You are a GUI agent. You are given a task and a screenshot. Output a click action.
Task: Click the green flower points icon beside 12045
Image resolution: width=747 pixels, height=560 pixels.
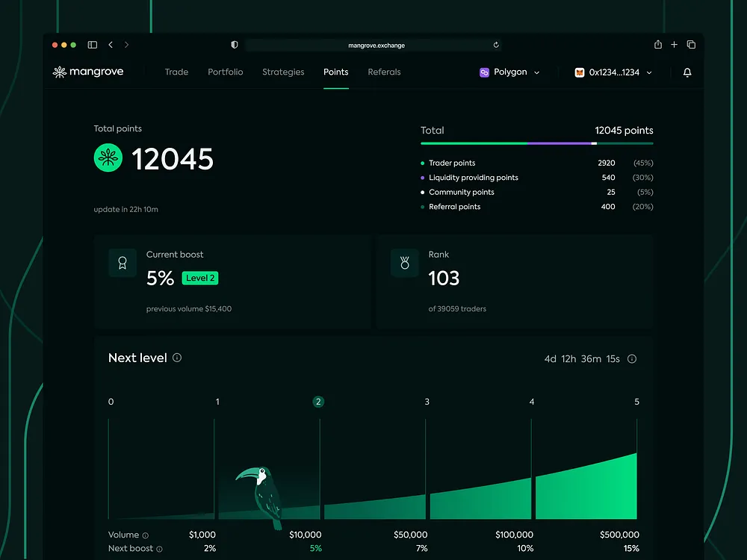pos(108,158)
